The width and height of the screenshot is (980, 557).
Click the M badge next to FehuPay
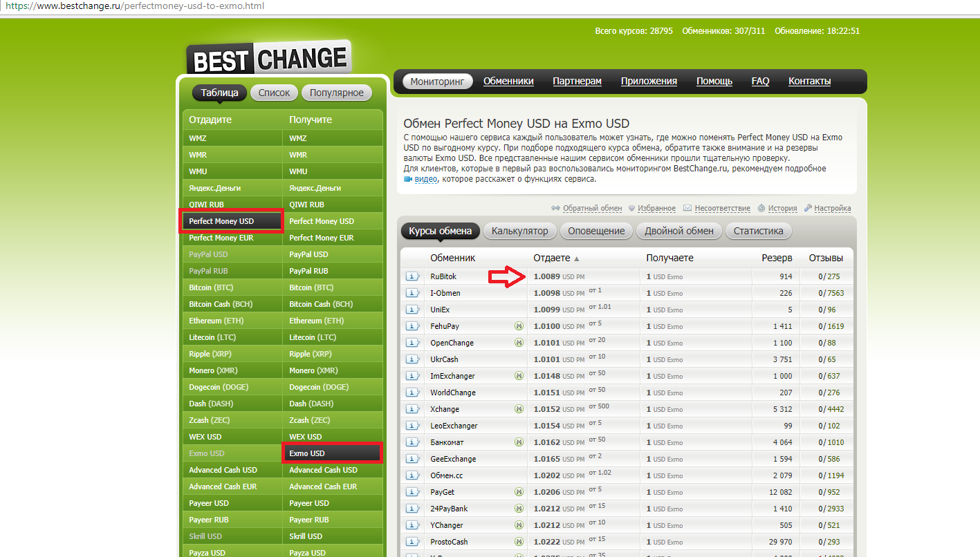pyautogui.click(x=519, y=326)
